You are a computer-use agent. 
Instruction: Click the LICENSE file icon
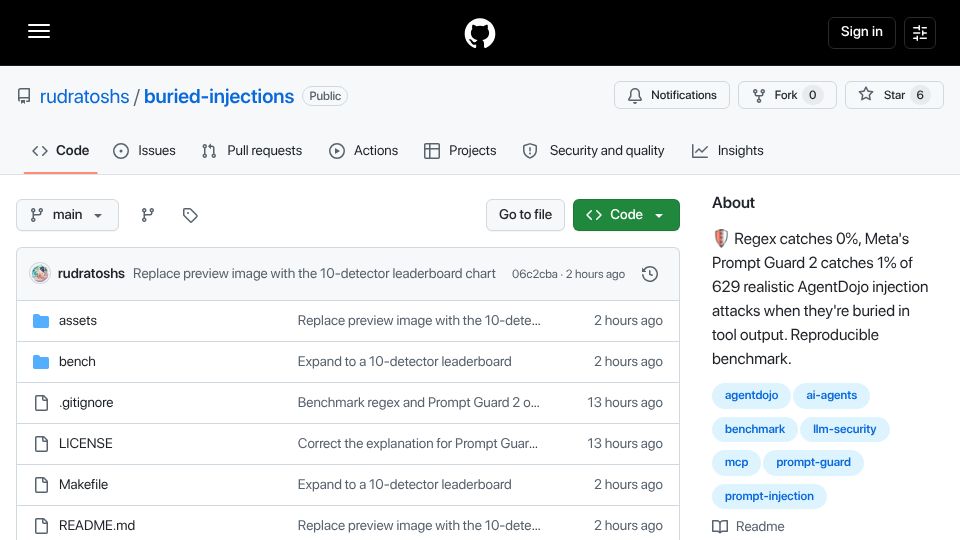[x=41, y=444]
